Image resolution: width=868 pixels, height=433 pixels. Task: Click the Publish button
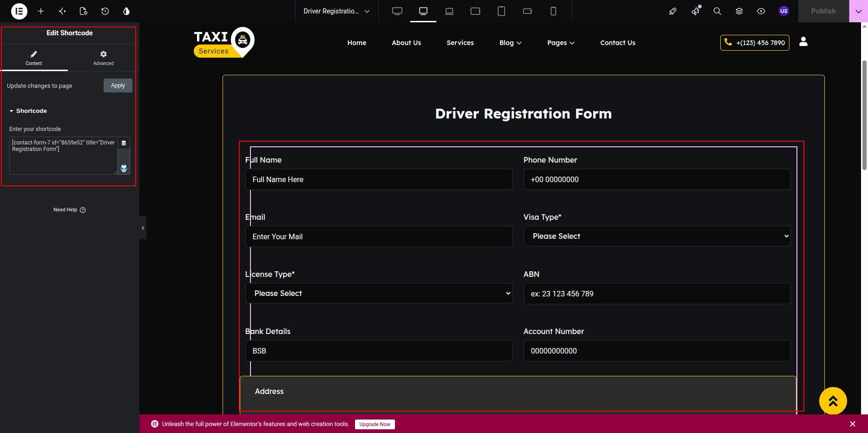[823, 11]
